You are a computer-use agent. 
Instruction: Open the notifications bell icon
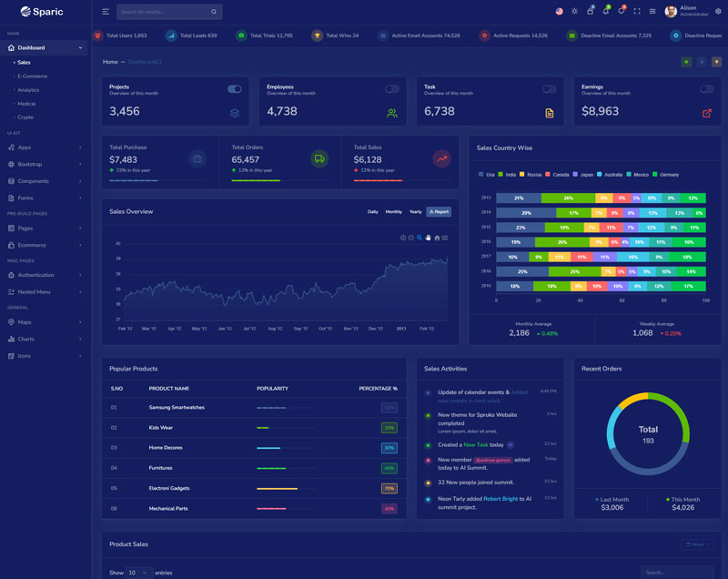pos(606,12)
